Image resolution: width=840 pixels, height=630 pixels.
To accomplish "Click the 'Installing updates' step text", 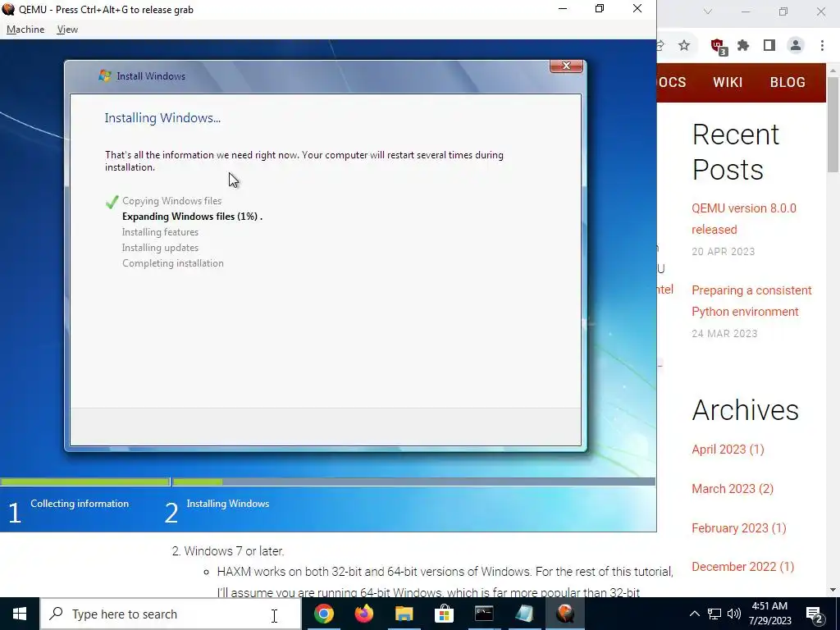I will click(160, 248).
